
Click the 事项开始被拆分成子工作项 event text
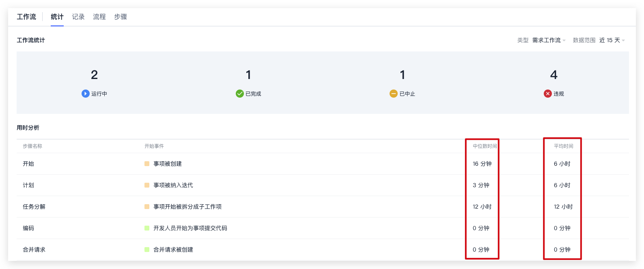pyautogui.click(x=187, y=207)
